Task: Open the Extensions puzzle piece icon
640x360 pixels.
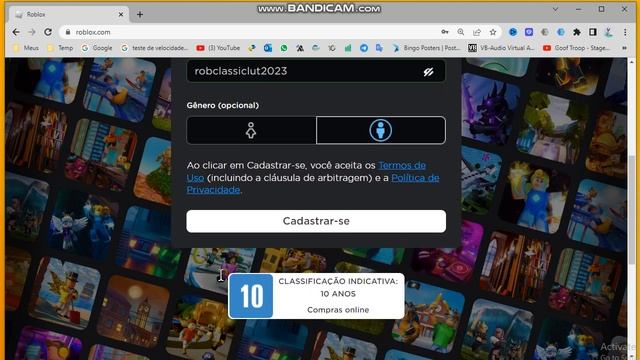Action: 577,32
